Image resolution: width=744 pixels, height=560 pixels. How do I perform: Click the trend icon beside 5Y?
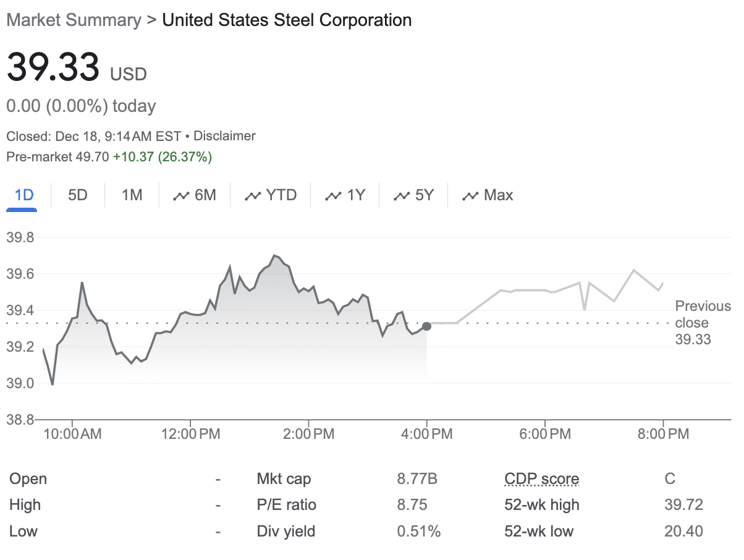point(401,196)
